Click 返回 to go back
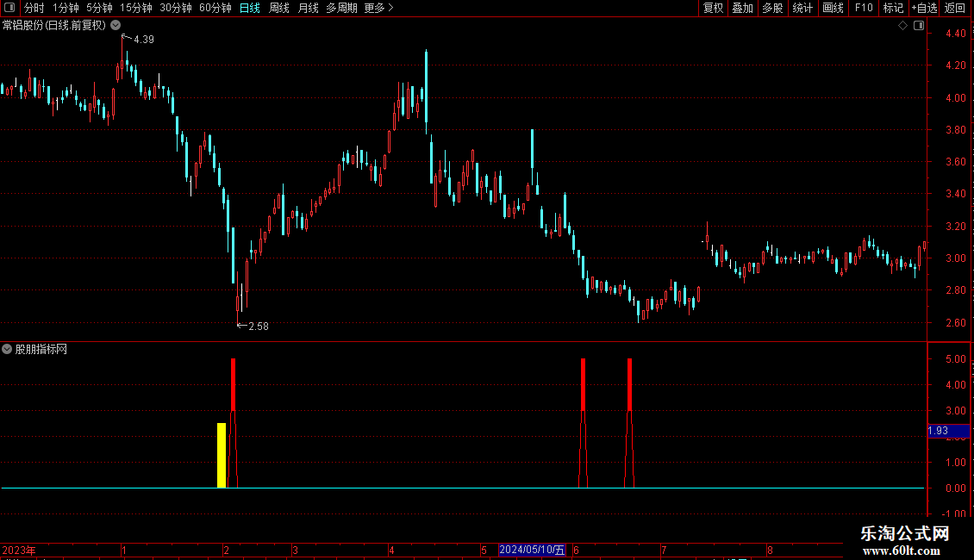 click(x=955, y=8)
